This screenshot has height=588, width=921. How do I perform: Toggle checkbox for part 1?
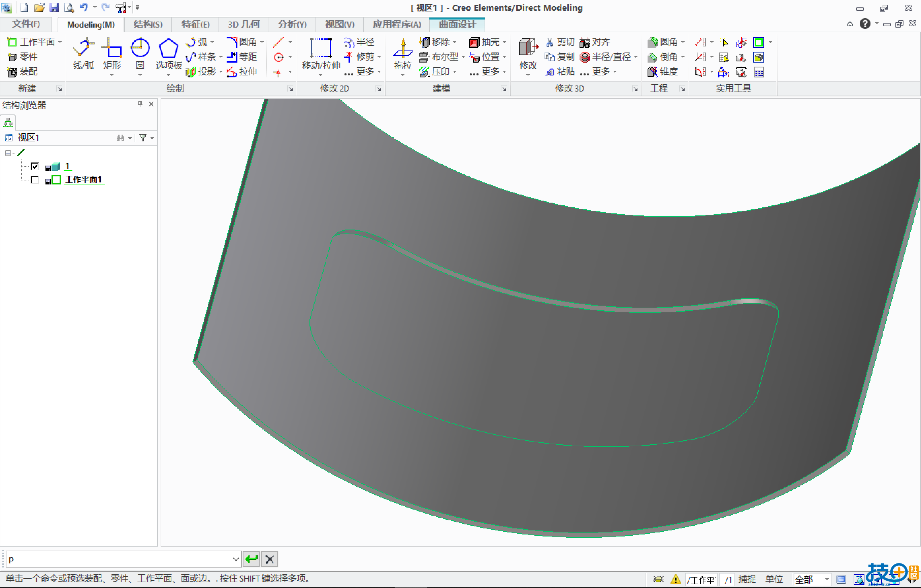tap(34, 166)
